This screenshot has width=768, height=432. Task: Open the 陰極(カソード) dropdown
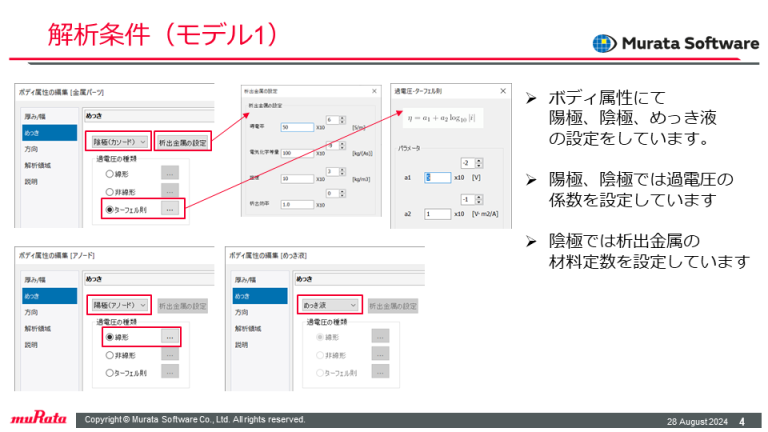(118, 142)
